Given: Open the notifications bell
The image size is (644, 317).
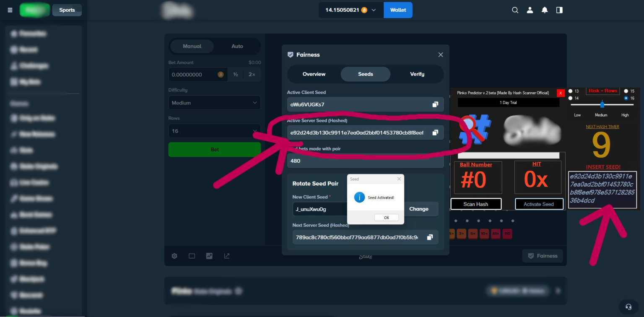Looking at the screenshot, I should [x=545, y=10].
